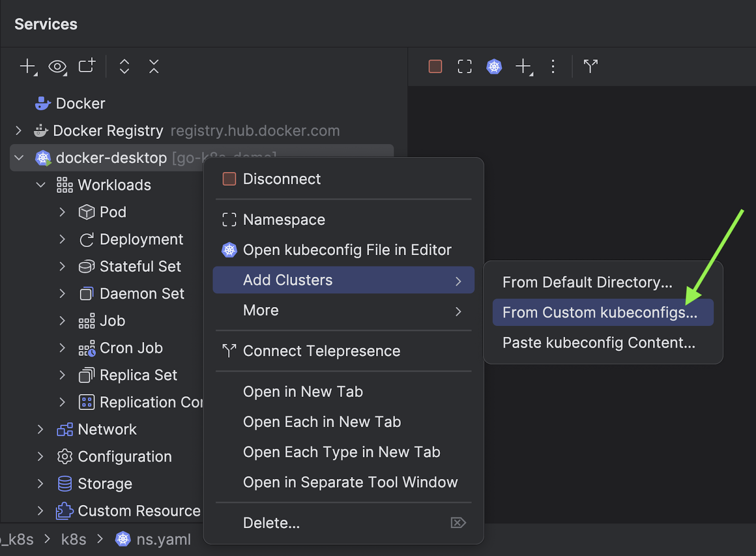Select From Default Directory... submenu item
Viewport: 756px width, 556px height.
pos(603,282)
